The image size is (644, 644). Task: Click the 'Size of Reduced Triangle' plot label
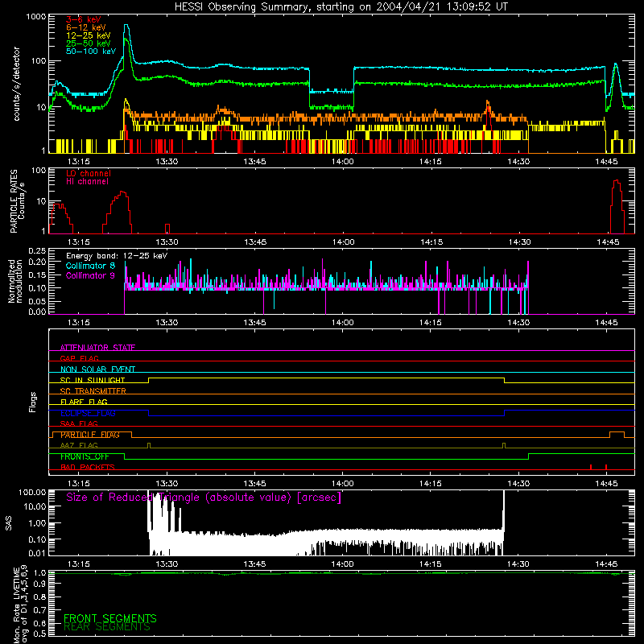[x=204, y=497]
